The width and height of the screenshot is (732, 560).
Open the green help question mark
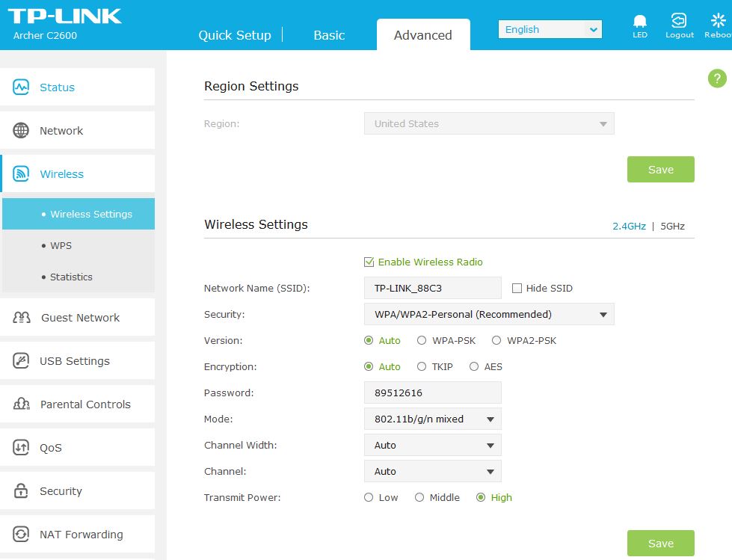tap(717, 79)
